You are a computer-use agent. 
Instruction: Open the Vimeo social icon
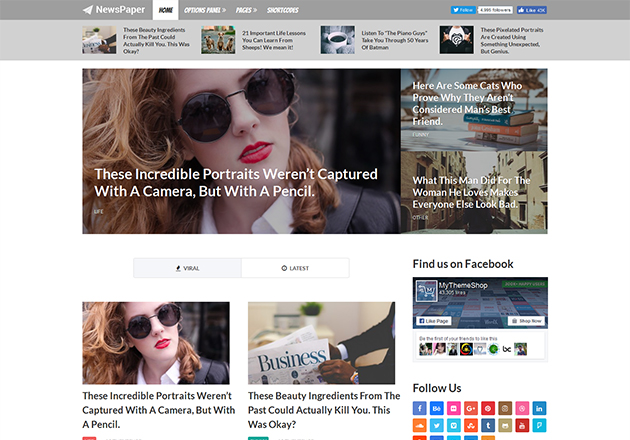454,425
